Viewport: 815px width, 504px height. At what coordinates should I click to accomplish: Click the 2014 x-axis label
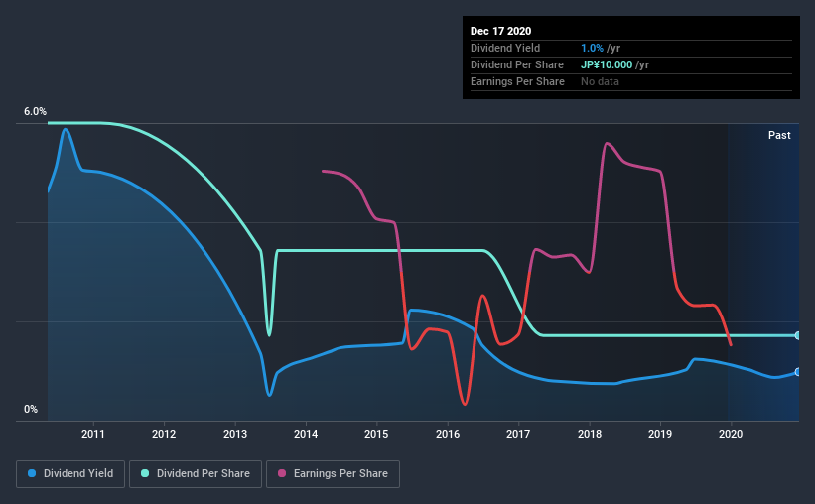point(306,434)
